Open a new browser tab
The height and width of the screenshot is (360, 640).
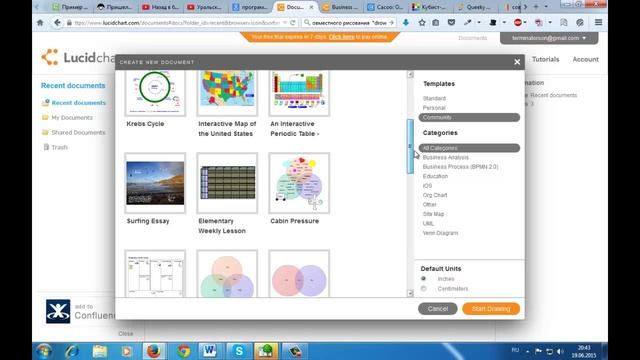tap(536, 7)
